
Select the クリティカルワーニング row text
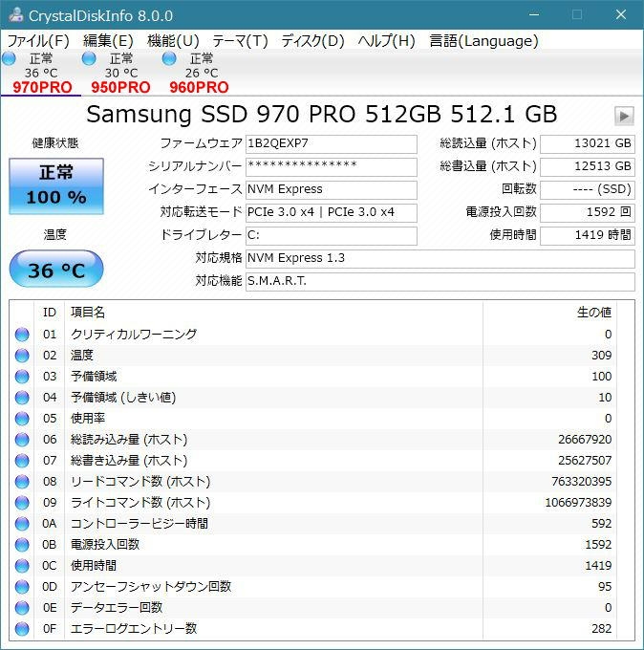point(134,335)
